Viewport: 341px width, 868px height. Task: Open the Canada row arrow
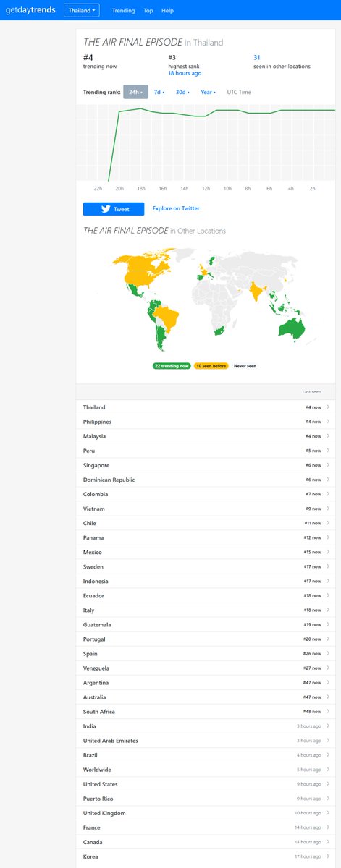[x=328, y=841]
